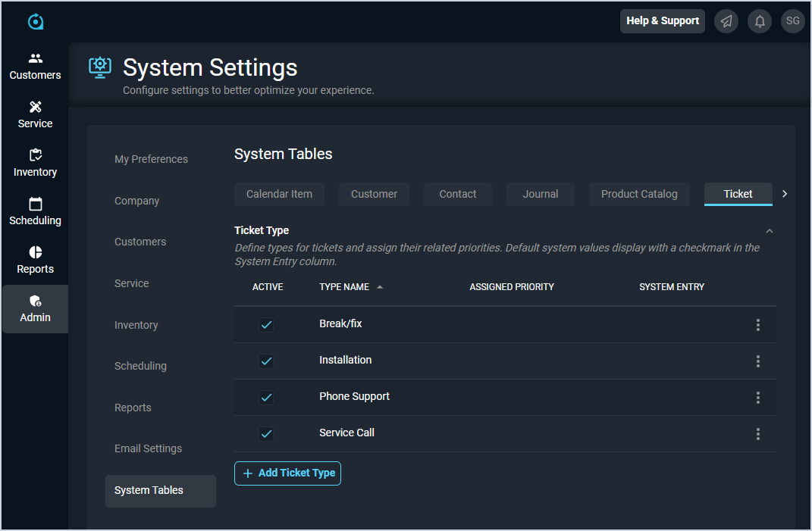Screen dimensions: 812x531
Task: Open the SG user avatar menu
Action: [x=792, y=21]
